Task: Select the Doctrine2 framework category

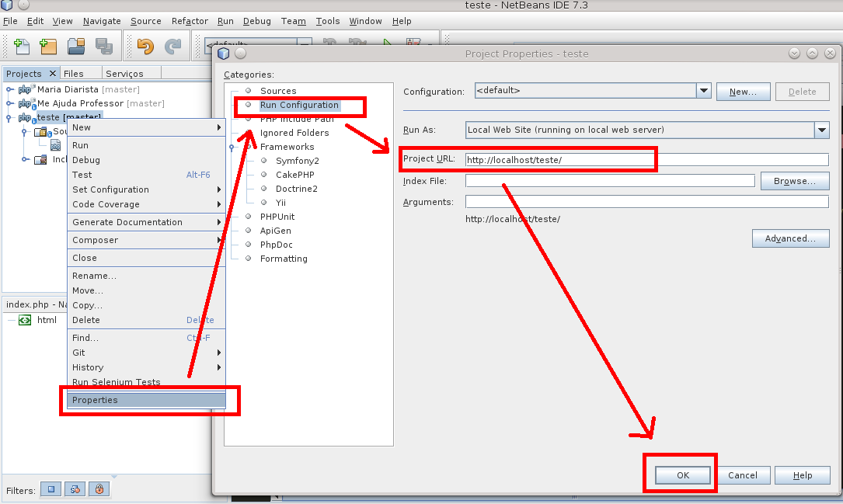Action: (297, 189)
